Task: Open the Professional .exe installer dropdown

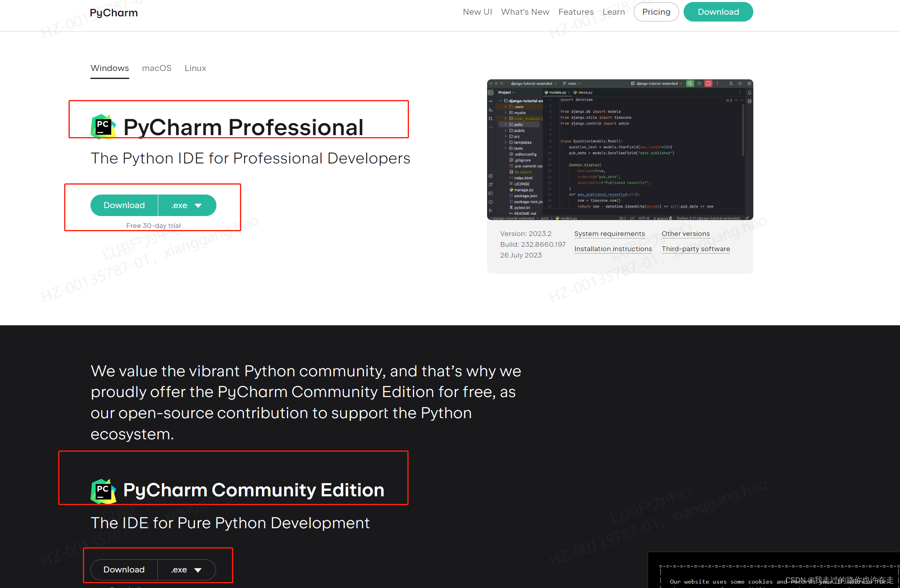Action: click(187, 205)
